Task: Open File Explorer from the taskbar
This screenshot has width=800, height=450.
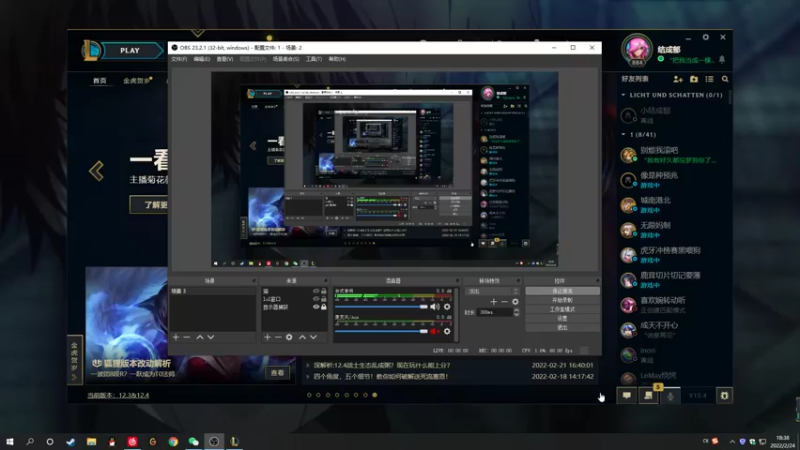Action: pyautogui.click(x=91, y=441)
